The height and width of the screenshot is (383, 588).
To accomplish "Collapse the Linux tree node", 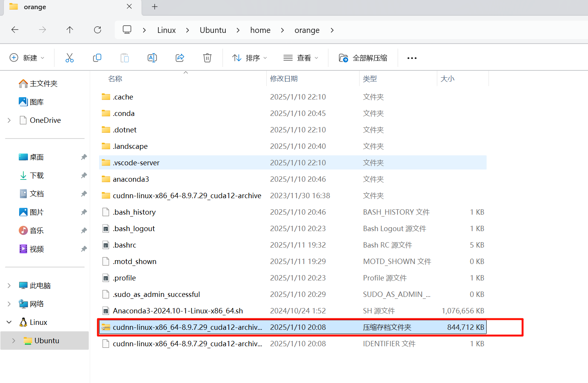I will click(9, 323).
